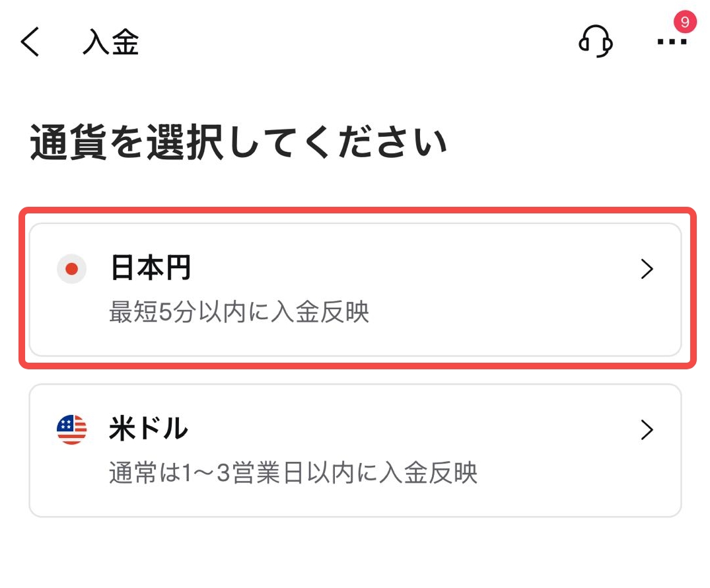Tap the red notification badge showing 9

pyautogui.click(x=685, y=22)
